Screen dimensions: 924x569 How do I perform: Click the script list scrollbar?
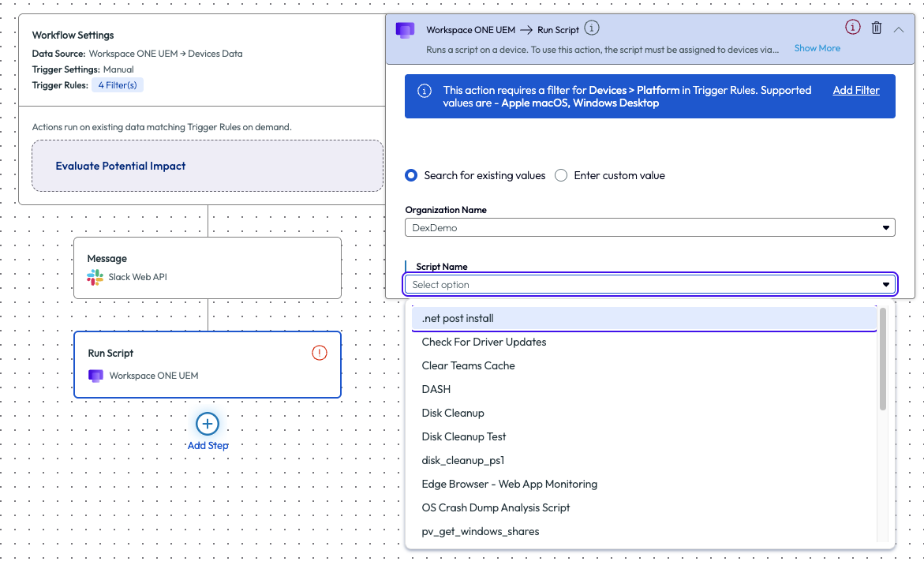(882, 360)
